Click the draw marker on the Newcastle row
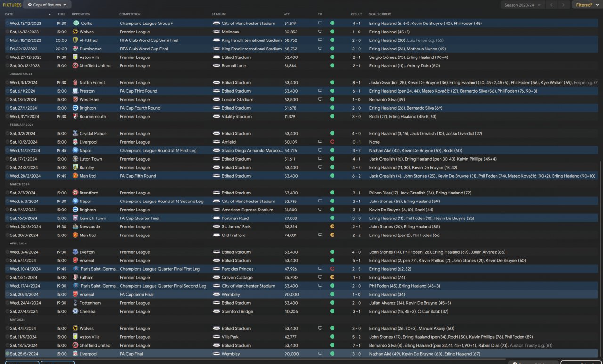The width and height of the screenshot is (603, 364). 332,226
